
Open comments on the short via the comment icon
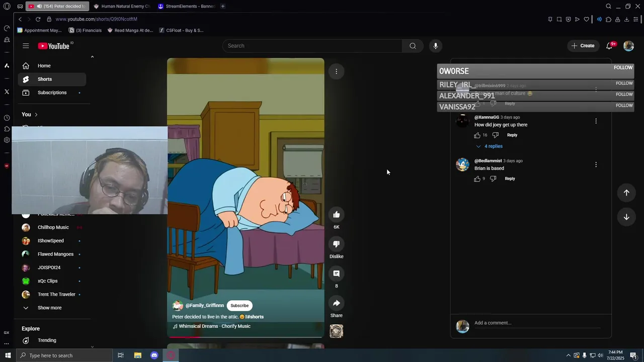(x=337, y=274)
